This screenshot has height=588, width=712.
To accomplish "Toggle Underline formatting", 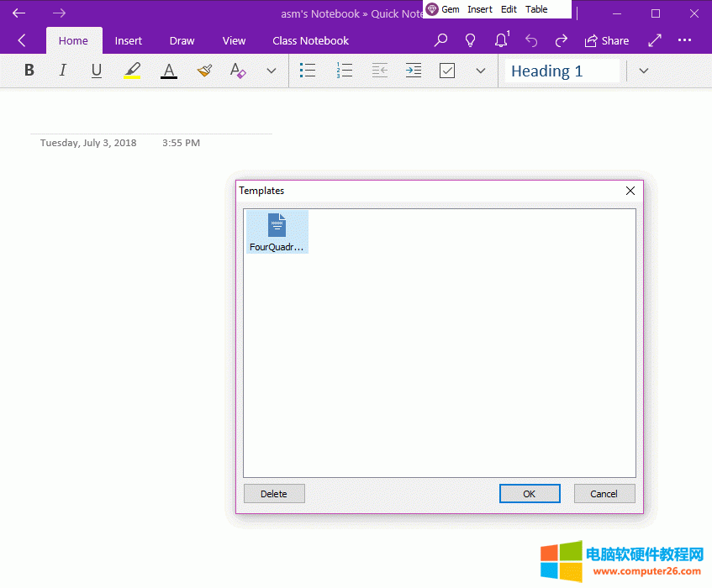I will [96, 71].
